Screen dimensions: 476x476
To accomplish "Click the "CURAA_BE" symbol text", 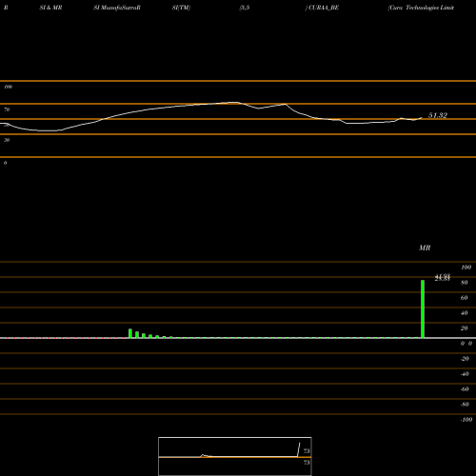I will 324,8.
